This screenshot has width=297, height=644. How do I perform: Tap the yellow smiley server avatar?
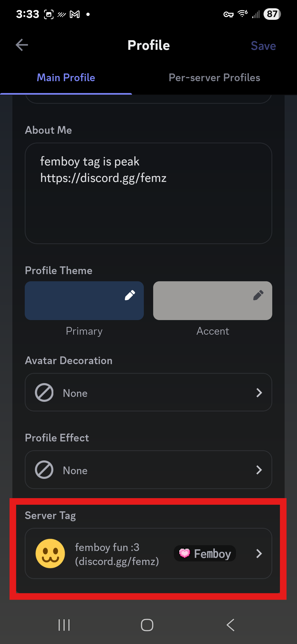[x=50, y=553]
